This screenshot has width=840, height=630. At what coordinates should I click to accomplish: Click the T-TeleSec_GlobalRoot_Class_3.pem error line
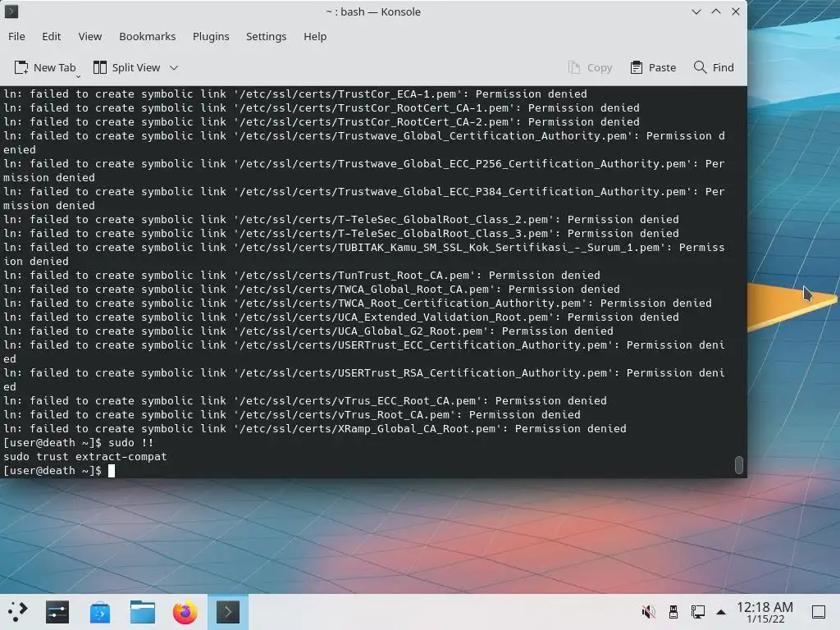[x=340, y=234]
